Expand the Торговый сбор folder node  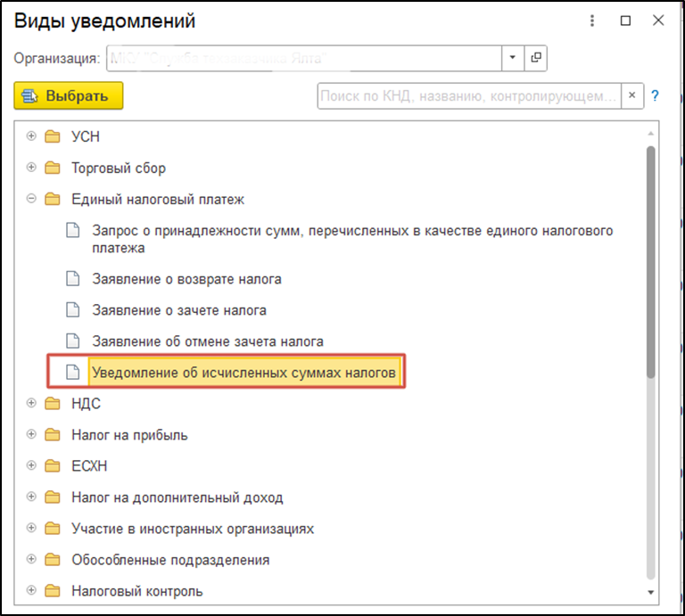click(31, 168)
